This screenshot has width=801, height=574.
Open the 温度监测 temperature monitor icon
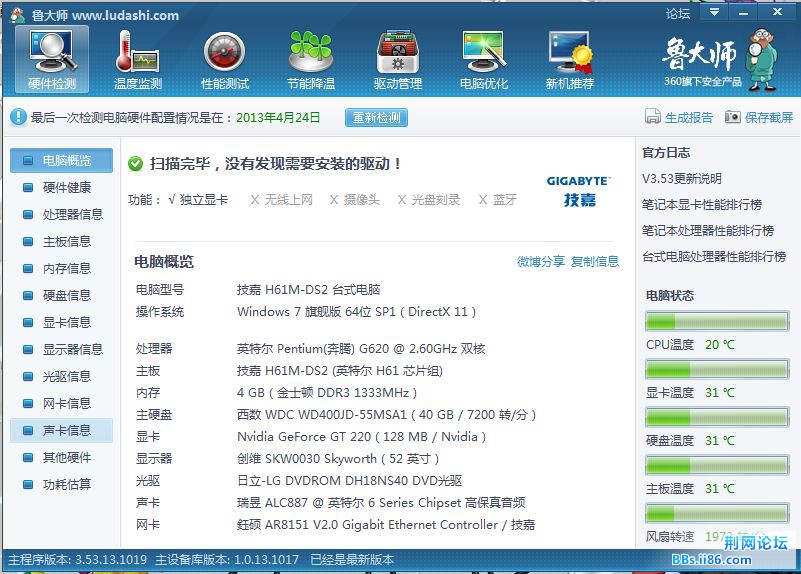[137, 60]
